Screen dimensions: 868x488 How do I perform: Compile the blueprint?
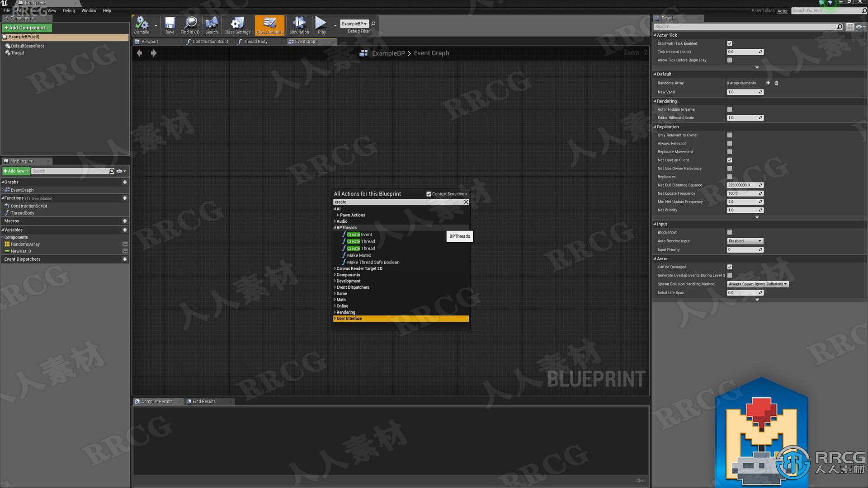(x=142, y=25)
